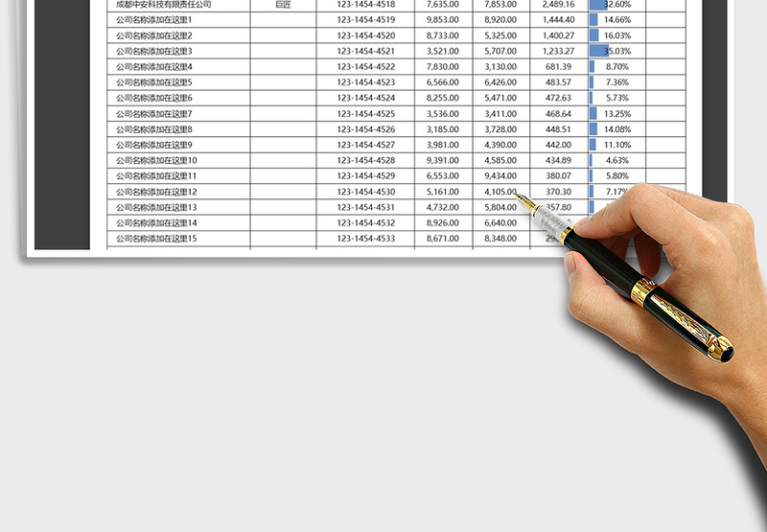This screenshot has width=767, height=532.
Task: Click phone number 123-1454-4523
Action: pos(366,82)
